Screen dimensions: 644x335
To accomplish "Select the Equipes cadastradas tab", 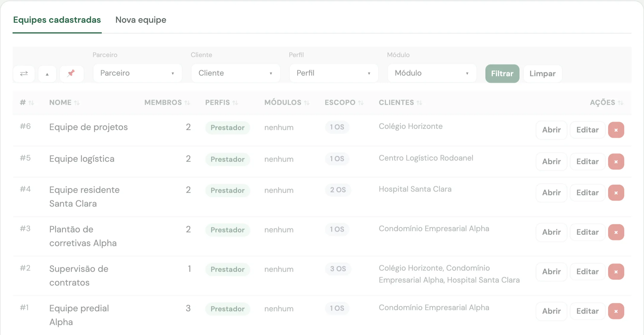I will [57, 20].
